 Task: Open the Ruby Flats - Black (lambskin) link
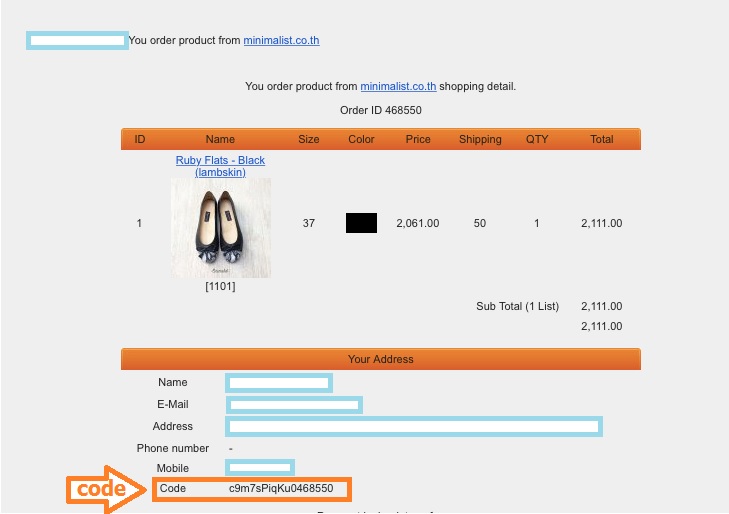point(220,166)
